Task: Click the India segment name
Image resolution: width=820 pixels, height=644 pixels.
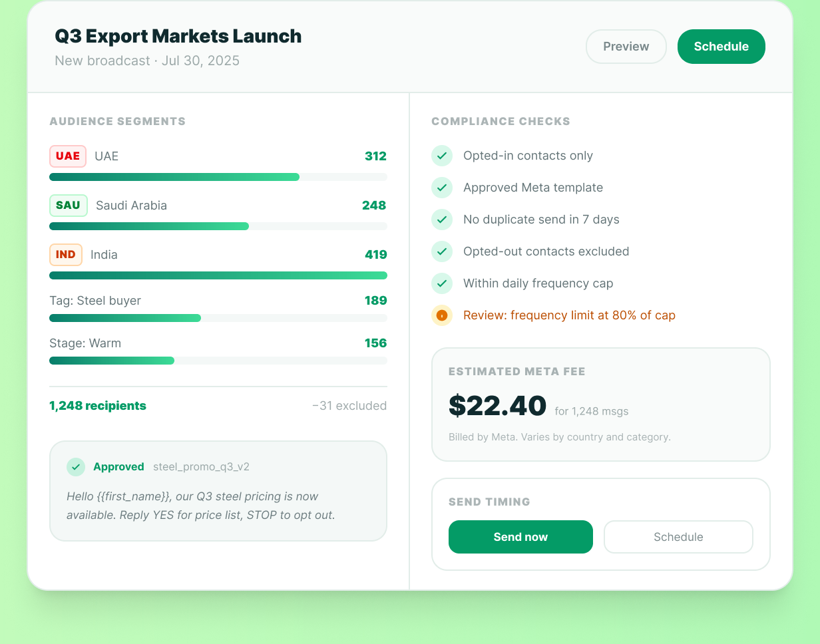Action: coord(104,255)
